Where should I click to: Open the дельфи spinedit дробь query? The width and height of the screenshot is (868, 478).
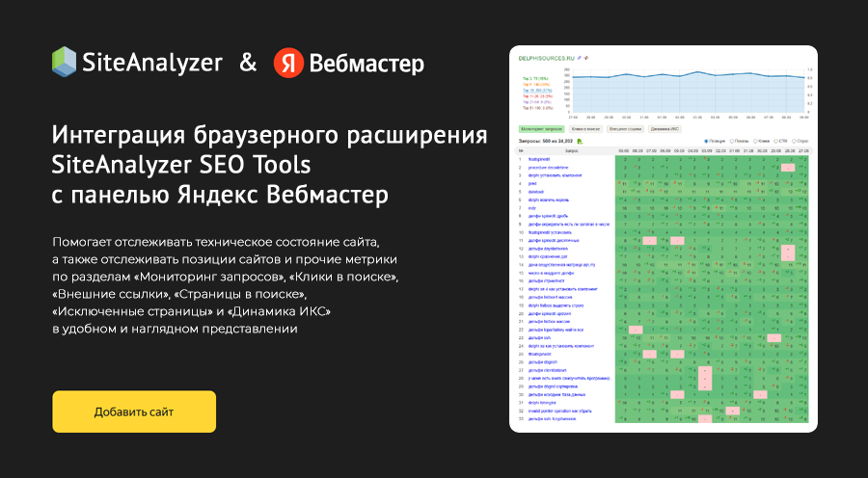[x=548, y=216]
